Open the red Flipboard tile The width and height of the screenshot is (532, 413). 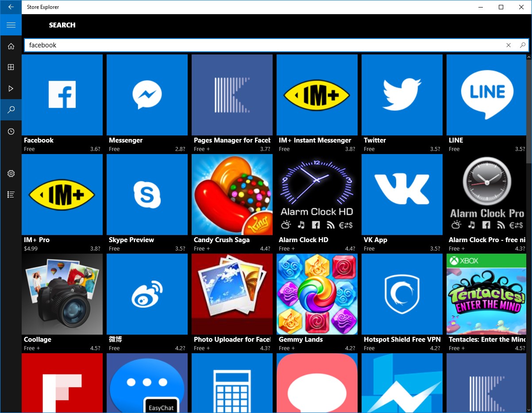62,383
